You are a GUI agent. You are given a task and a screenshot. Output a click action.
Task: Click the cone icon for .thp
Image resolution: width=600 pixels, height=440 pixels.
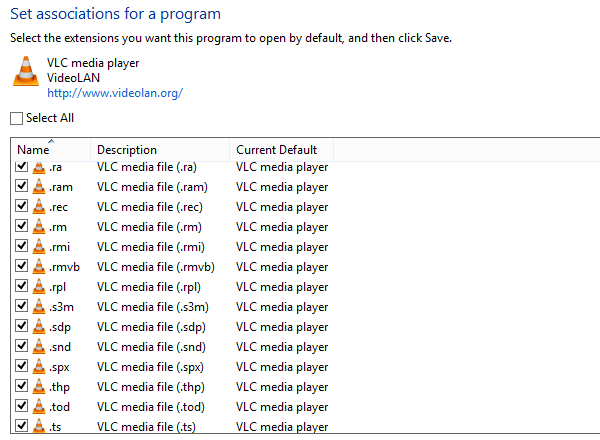tap(39, 386)
